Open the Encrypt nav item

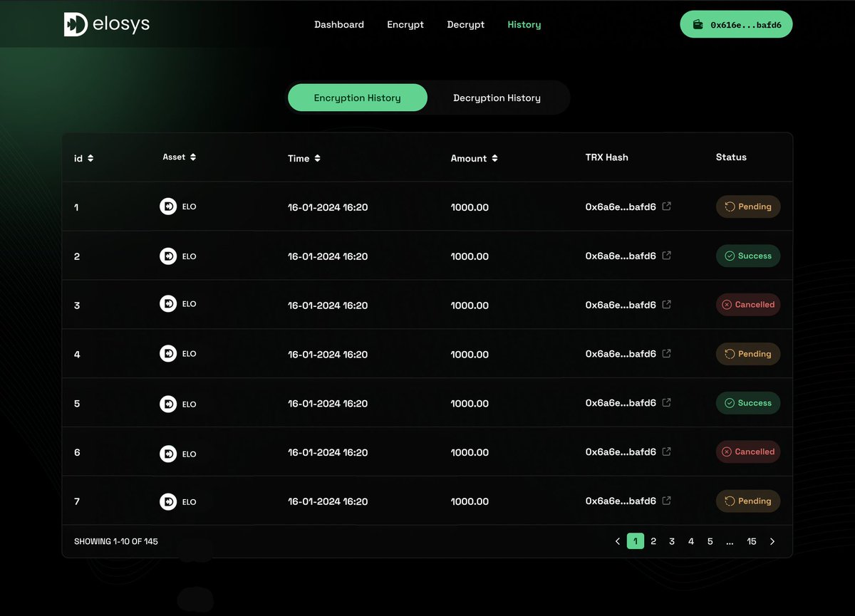point(405,24)
